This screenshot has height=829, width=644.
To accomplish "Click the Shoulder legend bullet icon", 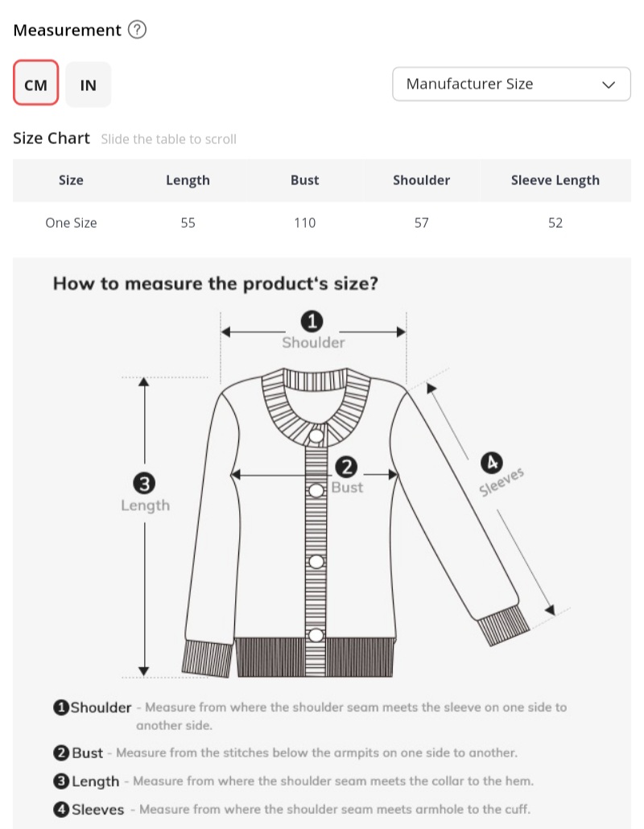I will coord(61,707).
